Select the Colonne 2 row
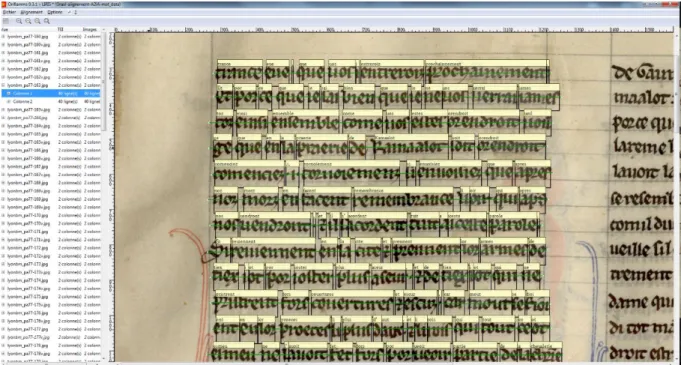Screen dimensions: 681x365 click(x=51, y=102)
